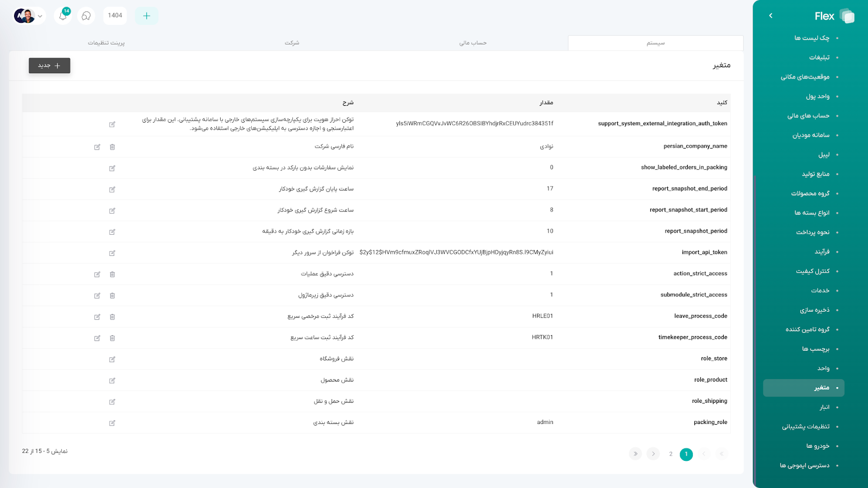Switch to the حساب مالی tab
The width and height of the screenshot is (868, 488).
[x=473, y=43]
